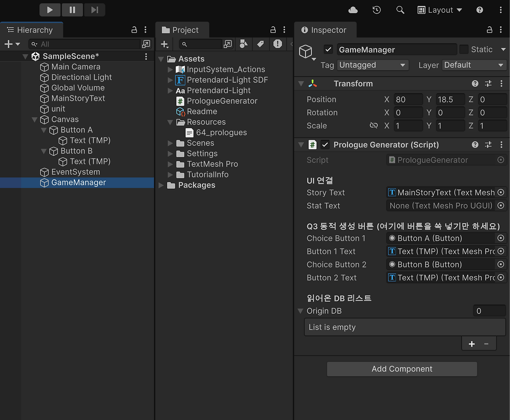The image size is (510, 420).
Task: Open the global Search icon
Action: tap(400, 10)
